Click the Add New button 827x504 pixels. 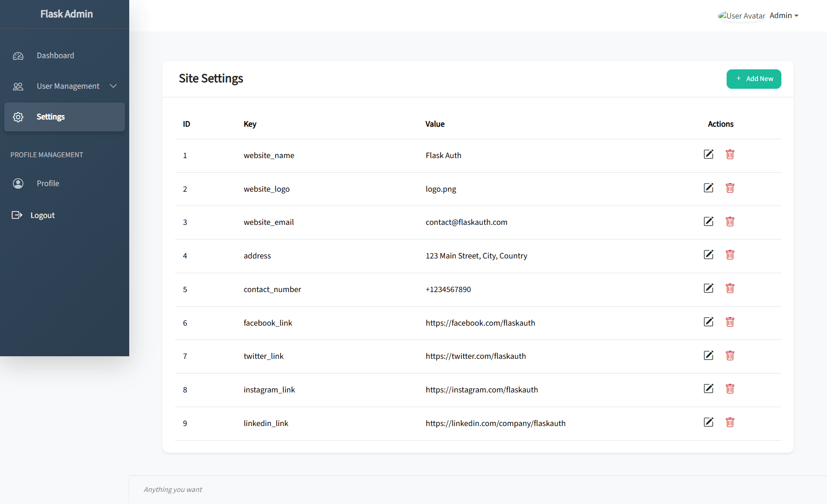[753, 79]
